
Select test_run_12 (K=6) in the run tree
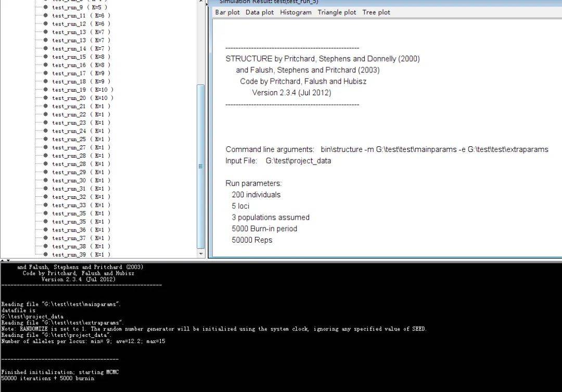(81, 23)
